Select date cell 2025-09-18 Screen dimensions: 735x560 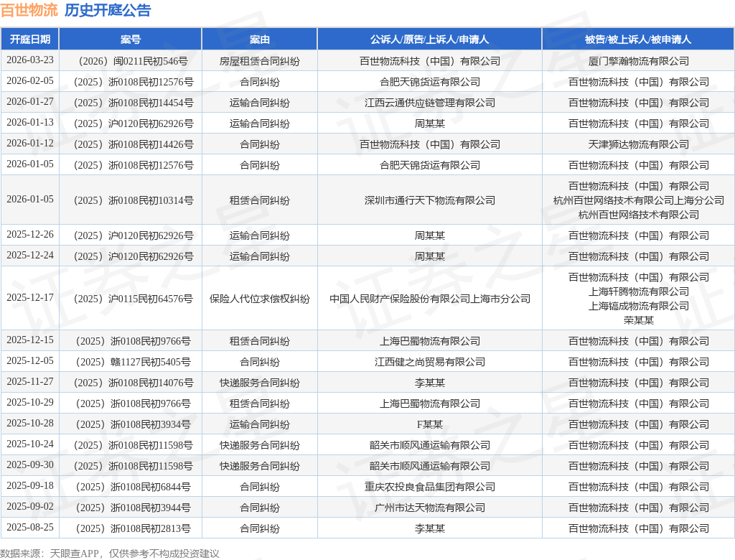point(30,486)
